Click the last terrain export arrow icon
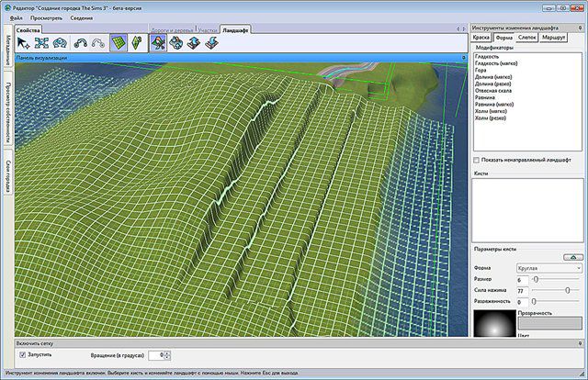588x380 pixels. [211, 42]
